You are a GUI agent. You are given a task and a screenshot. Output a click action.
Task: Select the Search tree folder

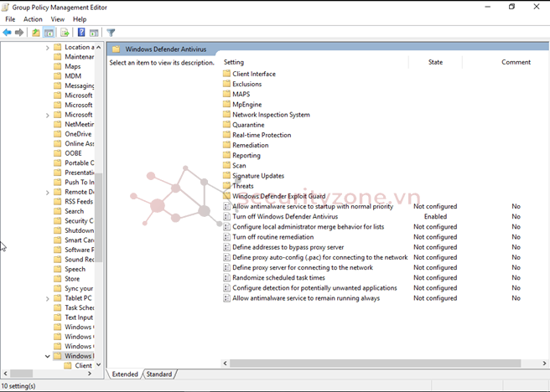pyautogui.click(x=74, y=211)
